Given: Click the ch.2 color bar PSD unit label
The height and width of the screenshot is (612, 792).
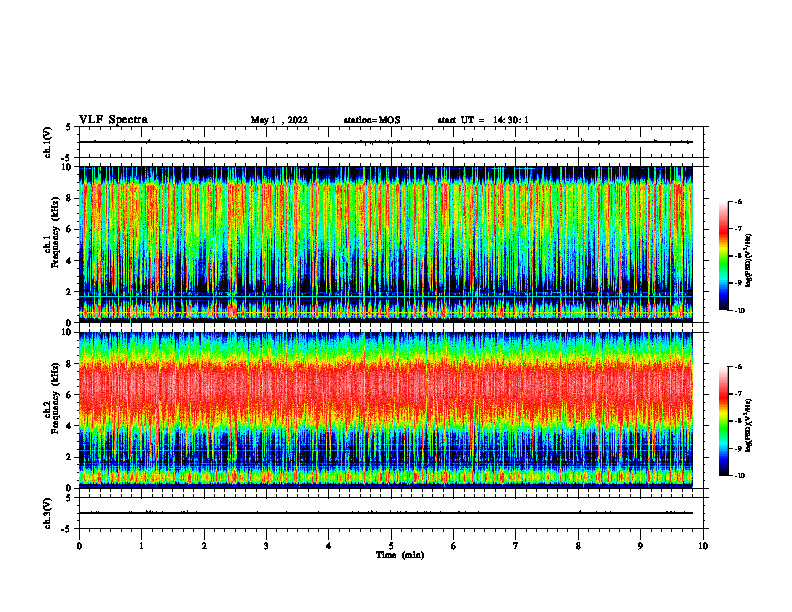Looking at the screenshot, I should tap(749, 426).
